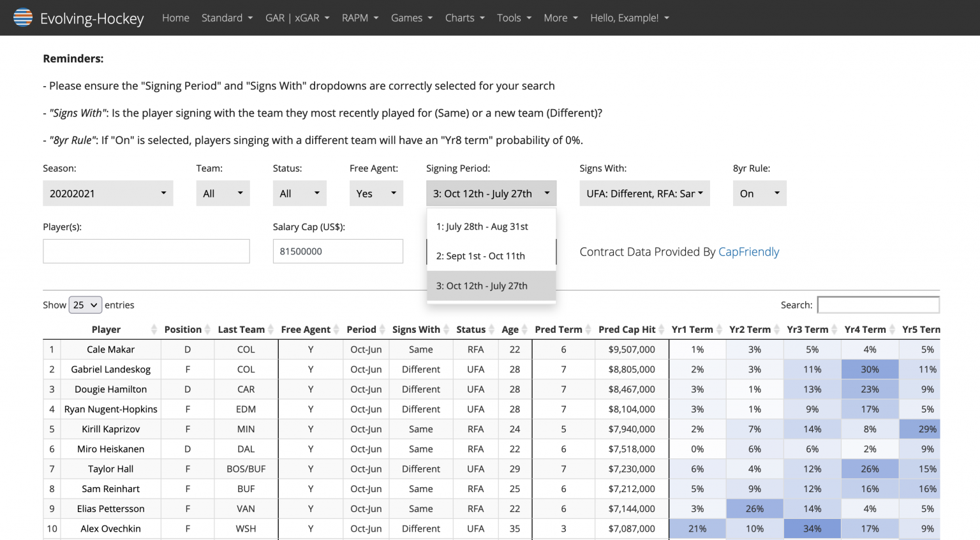Open the Charts navigation menu
Viewport: 980px width, 540px height.
464,18
